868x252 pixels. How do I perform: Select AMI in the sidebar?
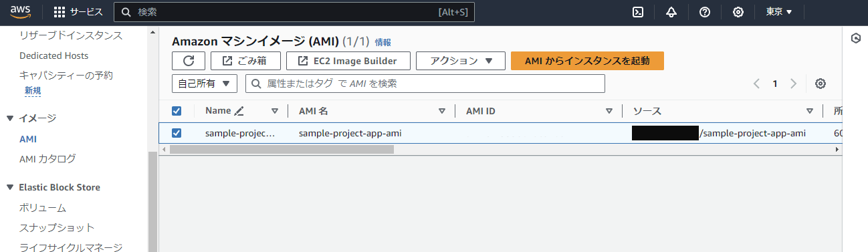(28, 139)
